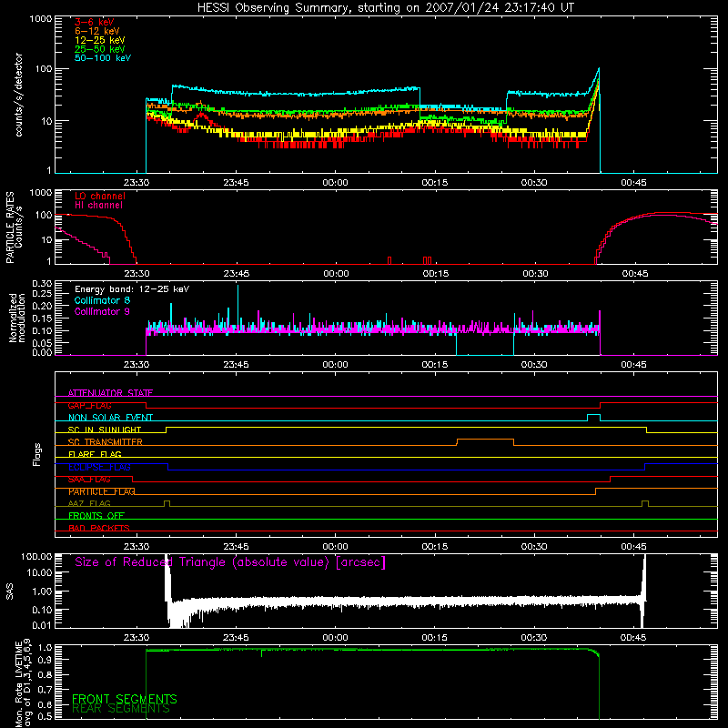The width and height of the screenshot is (728, 728).
Task: Click the 0.9 value on the livetime axis
Action: (46, 659)
